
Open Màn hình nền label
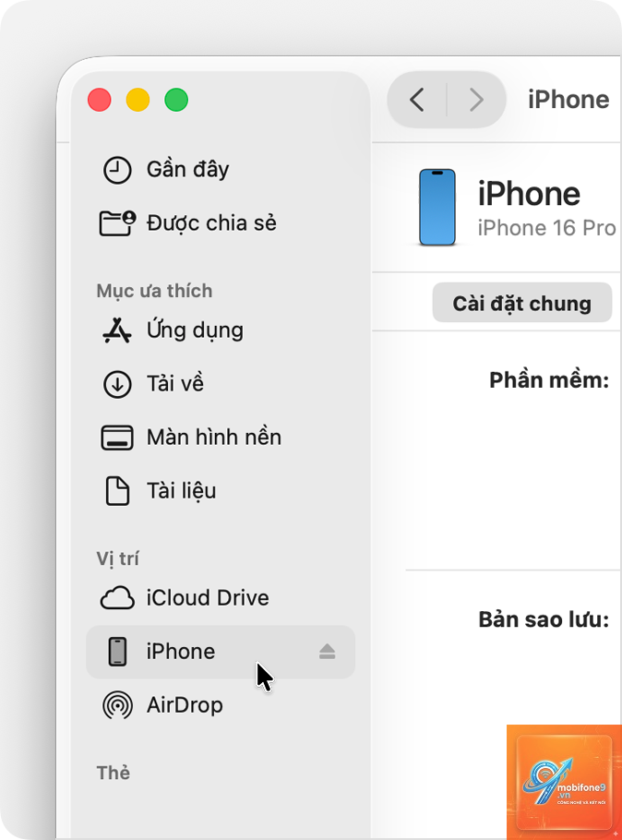(214, 438)
